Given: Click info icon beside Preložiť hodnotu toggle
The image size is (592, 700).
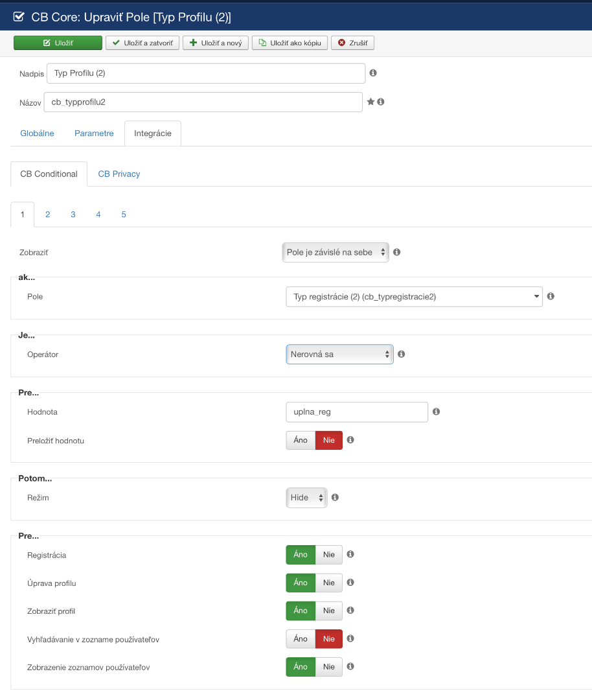Looking at the screenshot, I should tap(350, 439).
